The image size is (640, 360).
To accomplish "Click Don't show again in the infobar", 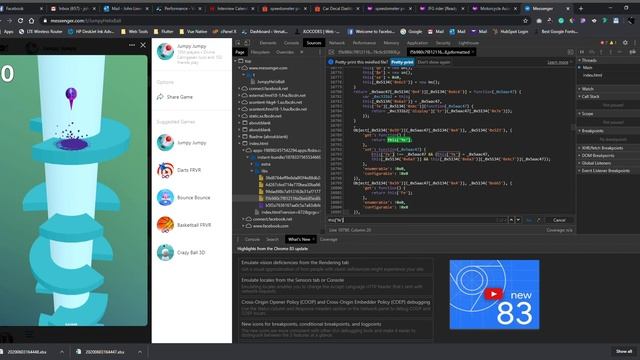I will click(434, 62).
